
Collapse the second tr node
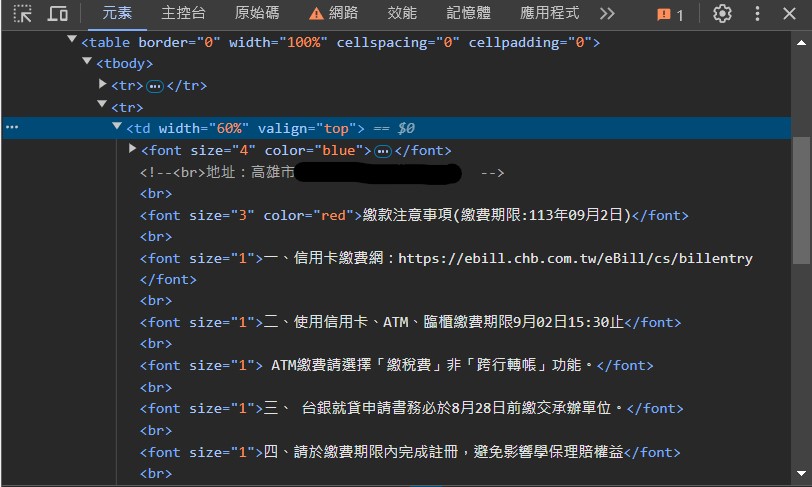[102, 104]
